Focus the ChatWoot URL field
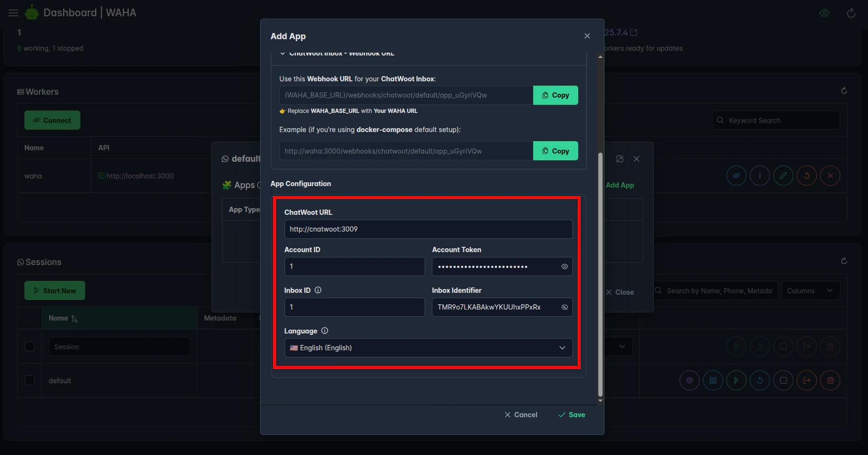Image resolution: width=868 pixels, height=455 pixels. [429, 229]
